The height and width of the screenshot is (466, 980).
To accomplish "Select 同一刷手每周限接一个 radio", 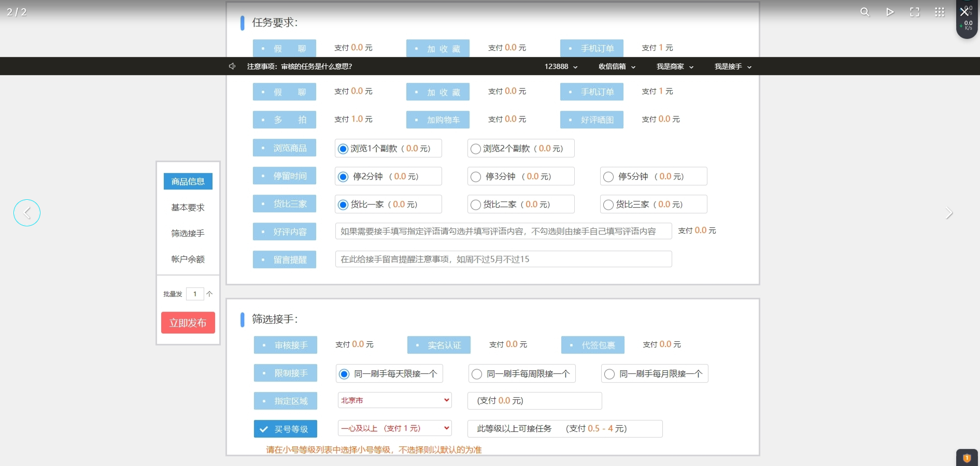I will [x=476, y=374].
